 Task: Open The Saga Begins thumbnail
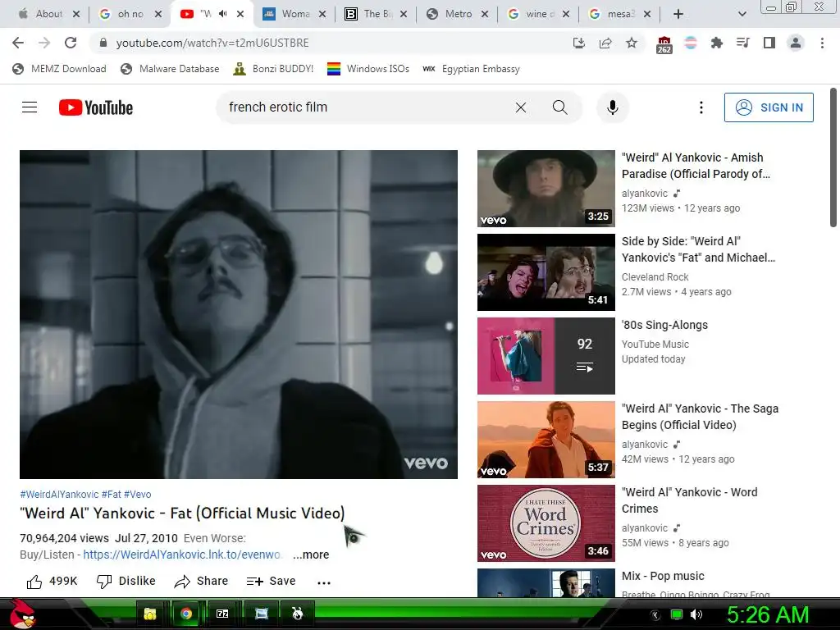[x=546, y=440]
